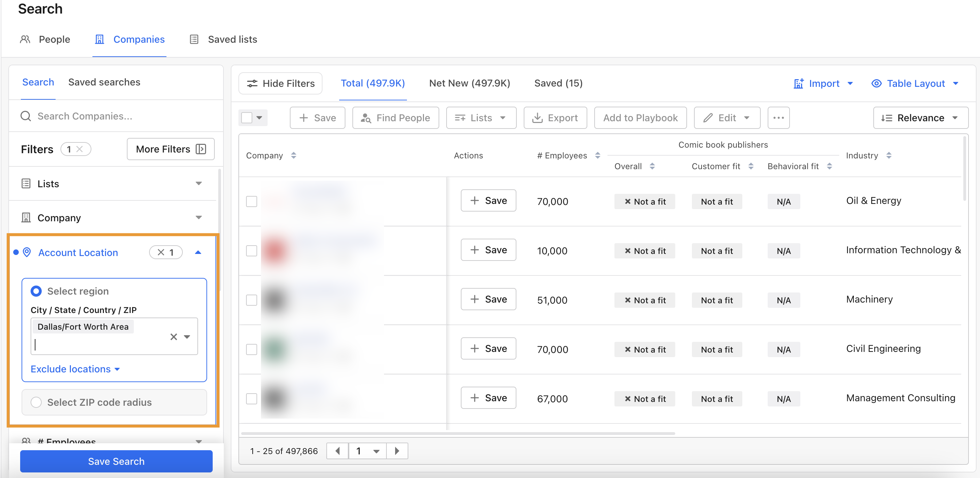The image size is (980, 478).
Task: Click the Account Location pin icon
Action: [26, 252]
